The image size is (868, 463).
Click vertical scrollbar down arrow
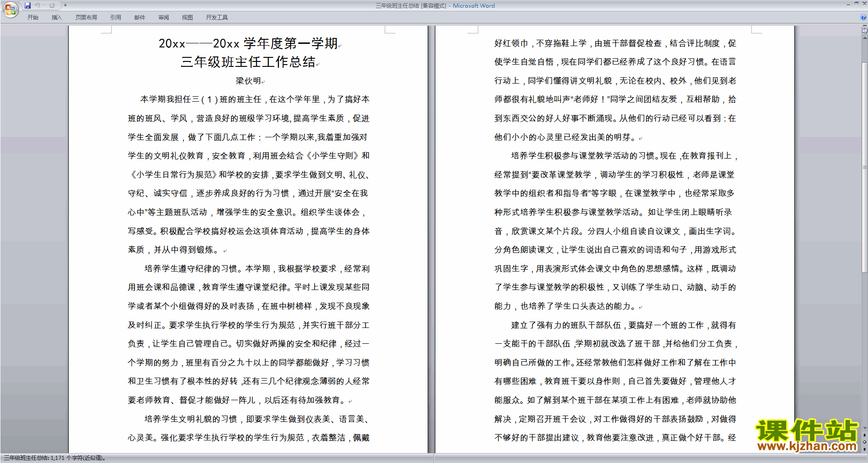[865, 428]
